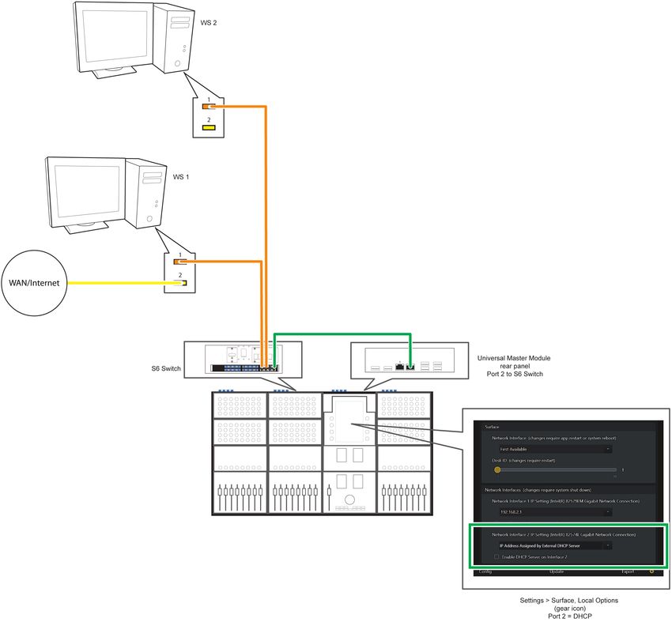Click the WS 1 workstation computer icon
672x622 pixels.
tap(106, 195)
